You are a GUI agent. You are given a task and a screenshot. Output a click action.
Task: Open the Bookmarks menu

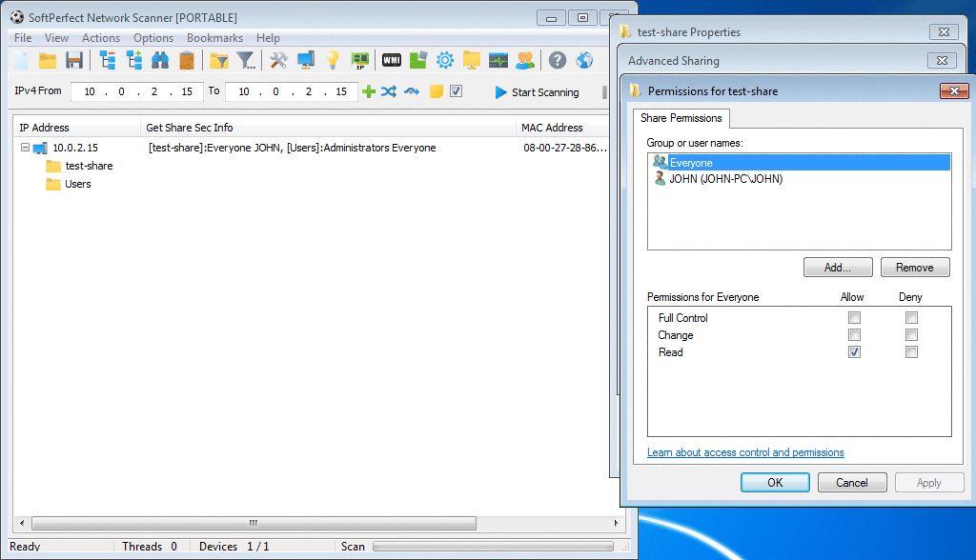tap(214, 38)
